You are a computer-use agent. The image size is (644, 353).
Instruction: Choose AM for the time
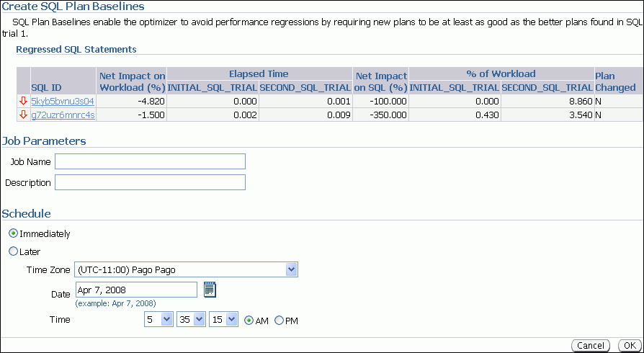coord(249,321)
